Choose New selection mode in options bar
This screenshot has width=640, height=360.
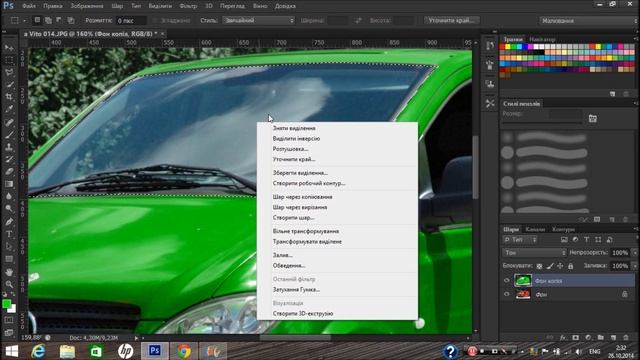[37, 20]
